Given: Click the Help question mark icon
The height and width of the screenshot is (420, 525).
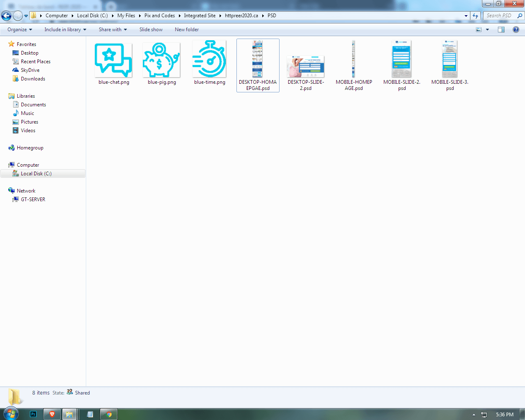Looking at the screenshot, I should coord(516,30).
